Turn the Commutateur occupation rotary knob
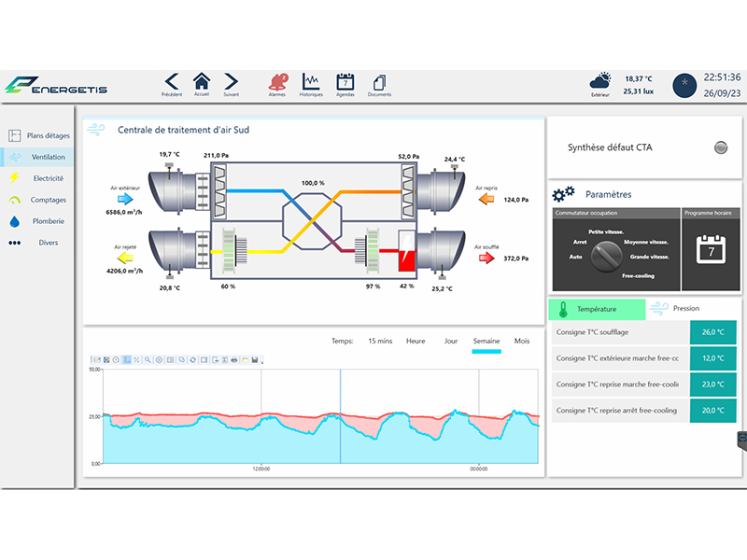Screen dimensions: 747x560 606,256
